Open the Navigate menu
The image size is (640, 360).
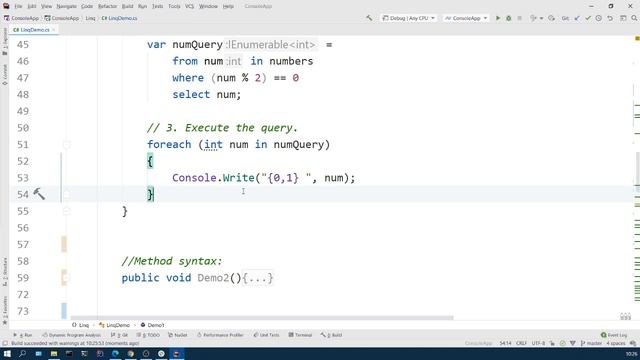point(66,6)
